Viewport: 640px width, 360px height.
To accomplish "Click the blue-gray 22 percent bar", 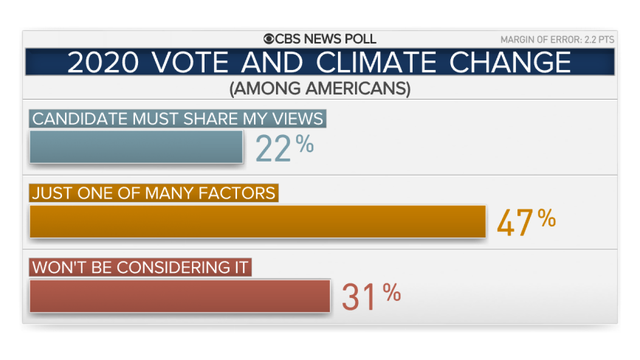I will (x=136, y=147).
